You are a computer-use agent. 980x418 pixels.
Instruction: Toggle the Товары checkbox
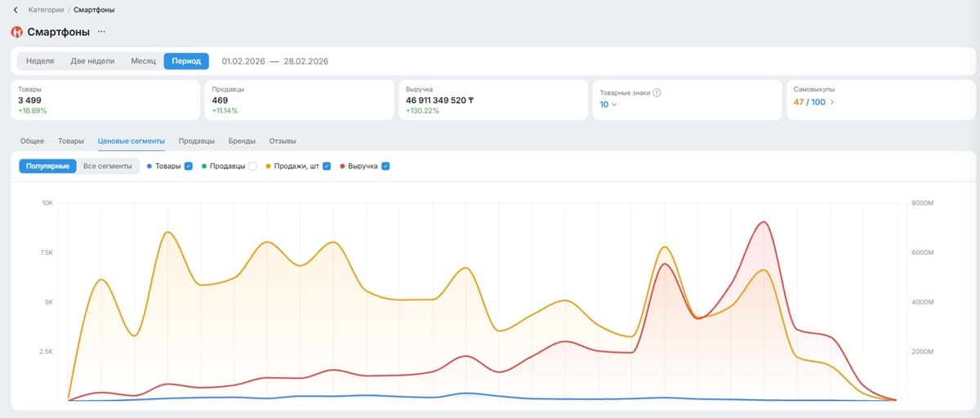(189, 166)
